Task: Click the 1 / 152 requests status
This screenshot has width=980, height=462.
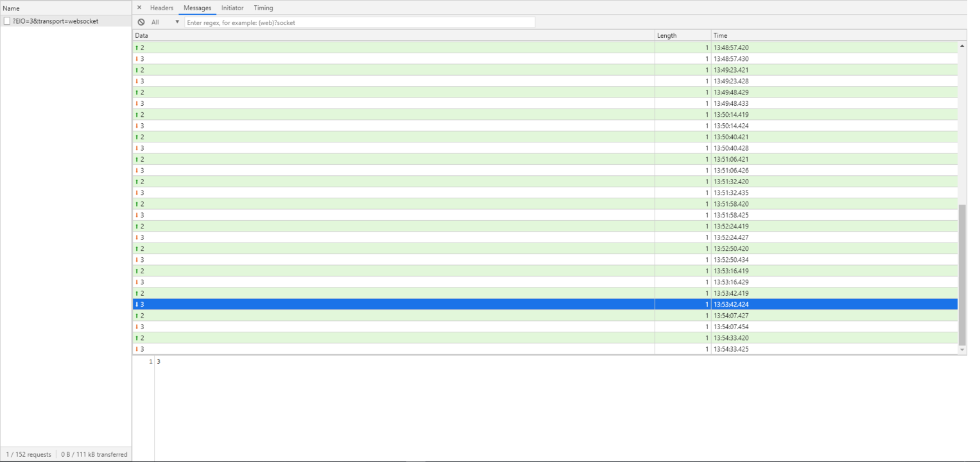Action: [28, 454]
